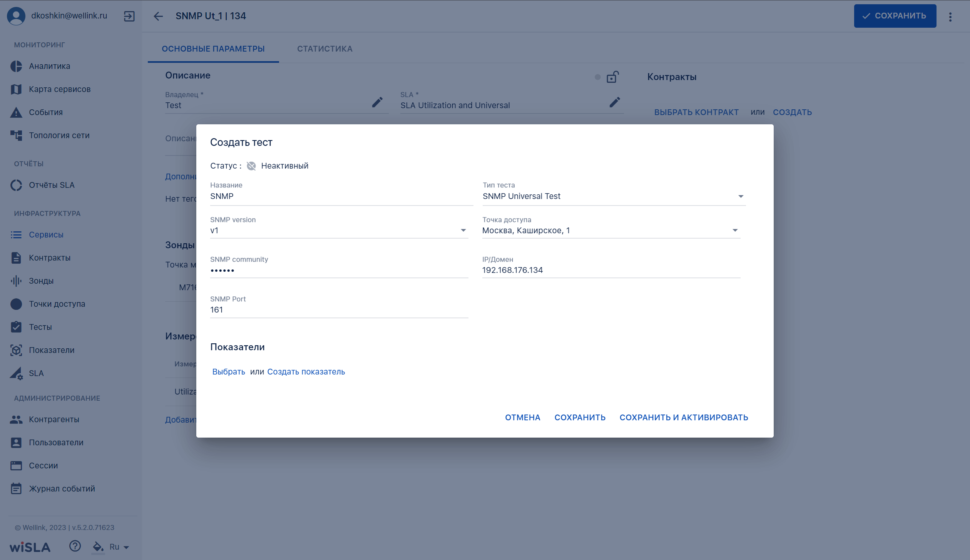Click the Создать показатель link
This screenshot has width=970, height=560.
point(306,372)
